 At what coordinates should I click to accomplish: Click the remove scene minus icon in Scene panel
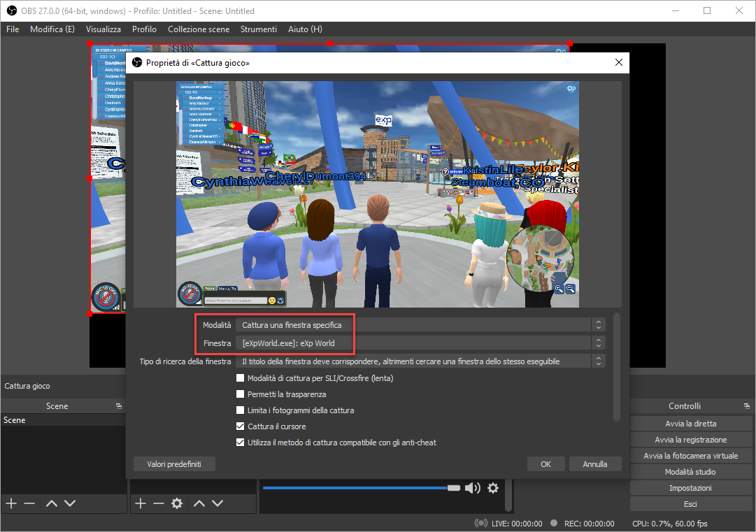tap(29, 503)
